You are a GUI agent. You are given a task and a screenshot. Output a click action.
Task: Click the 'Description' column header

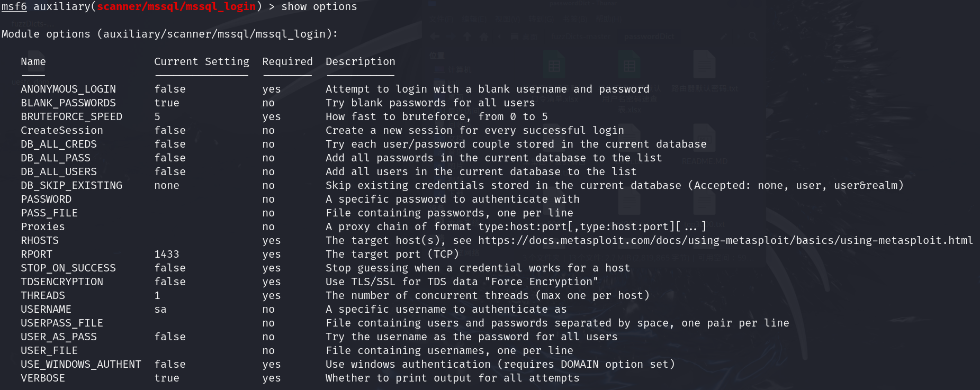(x=361, y=61)
